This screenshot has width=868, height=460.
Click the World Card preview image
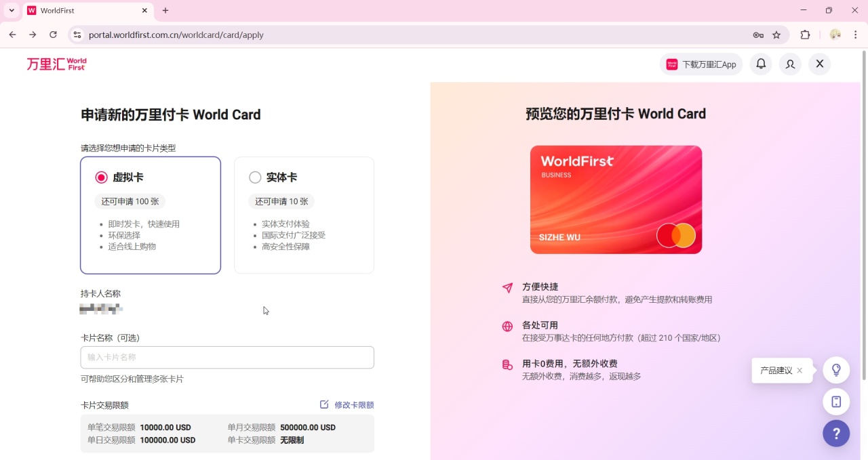point(616,200)
